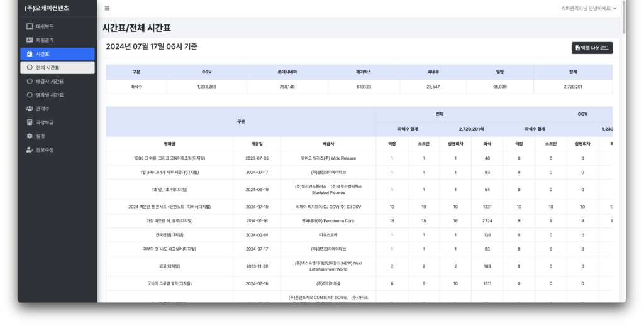Select the 전체 시간표 circle option
The height and width of the screenshot is (326, 644).
30,68
